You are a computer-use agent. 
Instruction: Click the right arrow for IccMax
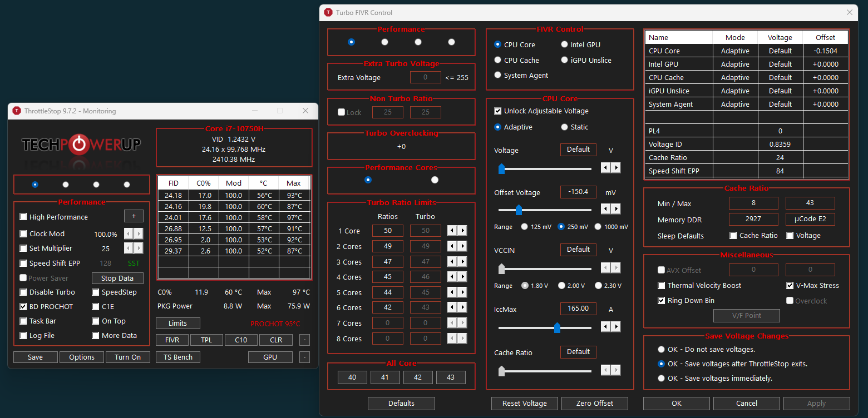[616, 326]
